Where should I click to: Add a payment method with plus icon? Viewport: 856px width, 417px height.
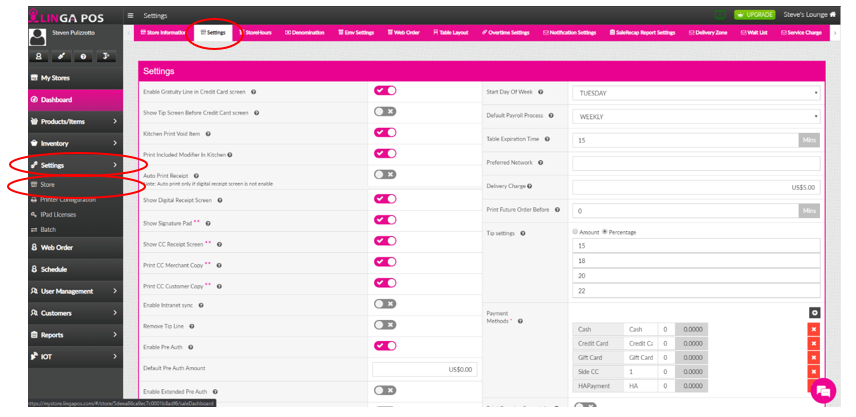pyautogui.click(x=815, y=313)
